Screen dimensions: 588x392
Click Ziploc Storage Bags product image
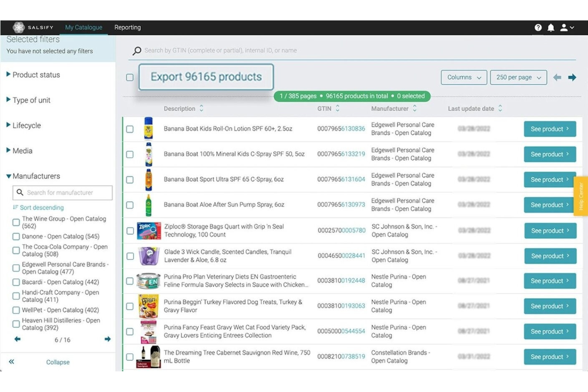[x=149, y=231]
